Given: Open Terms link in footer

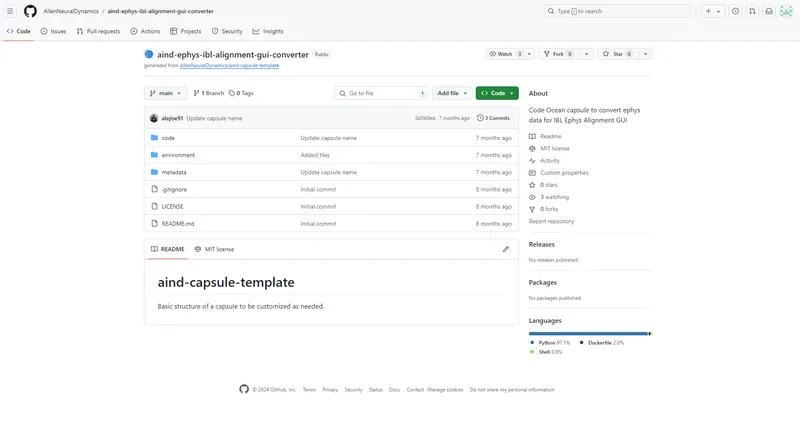Looking at the screenshot, I should (x=309, y=389).
